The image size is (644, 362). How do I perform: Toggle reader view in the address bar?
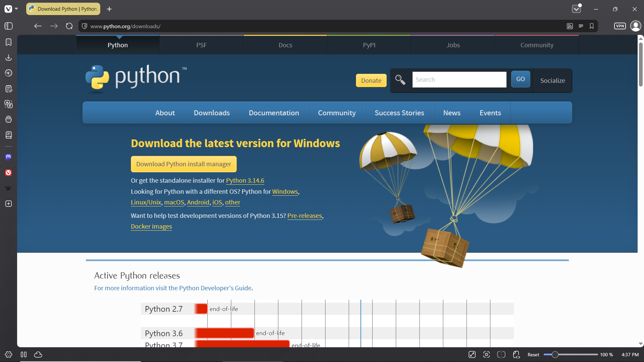[x=581, y=26]
